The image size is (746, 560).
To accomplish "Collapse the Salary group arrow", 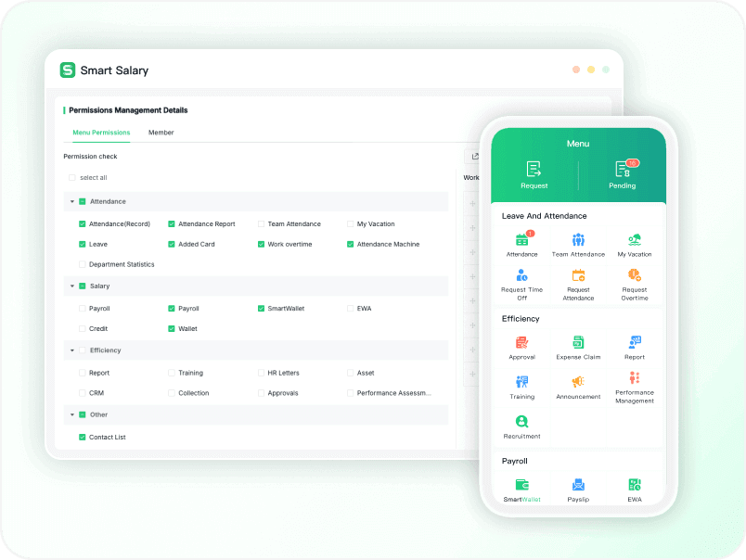I will pos(72,286).
